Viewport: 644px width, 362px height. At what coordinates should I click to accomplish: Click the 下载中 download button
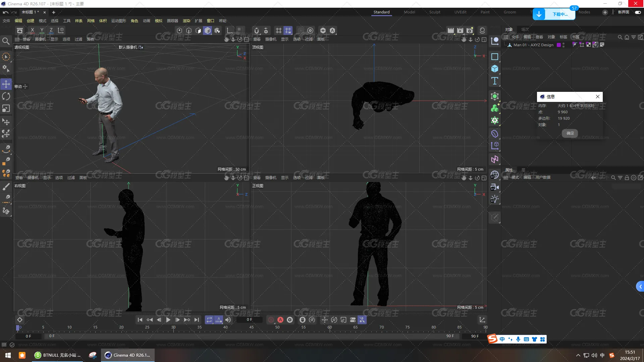pos(554,14)
